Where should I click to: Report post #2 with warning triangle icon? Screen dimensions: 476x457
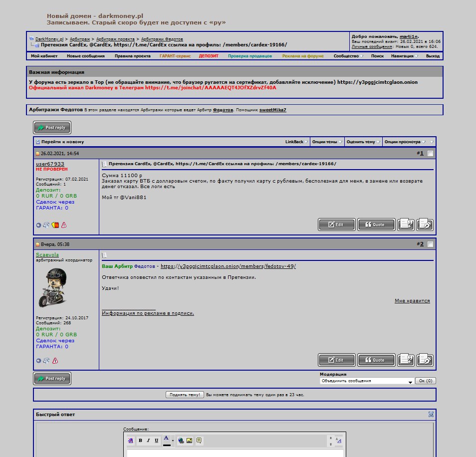[x=55, y=361]
